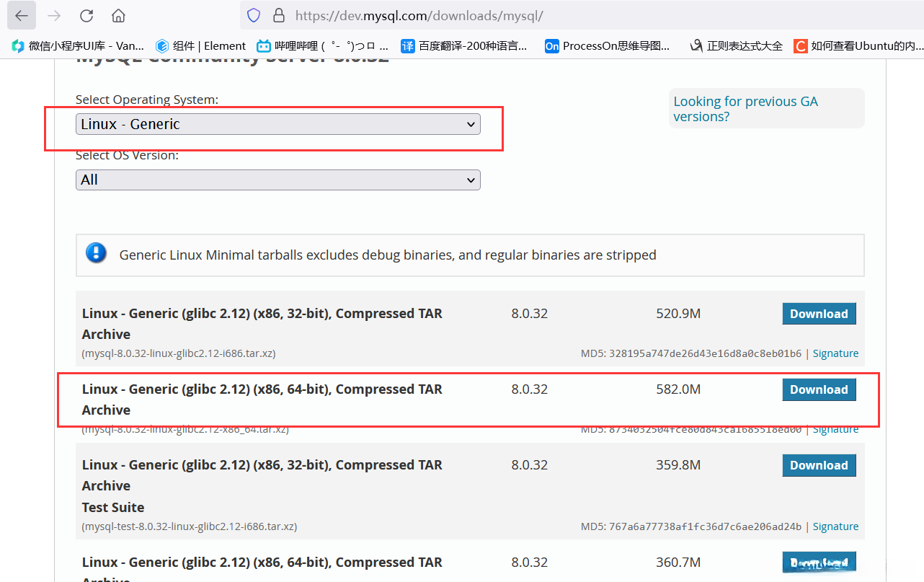The height and width of the screenshot is (582, 924).
Task: Click the 520.9M file size
Action: pos(678,314)
